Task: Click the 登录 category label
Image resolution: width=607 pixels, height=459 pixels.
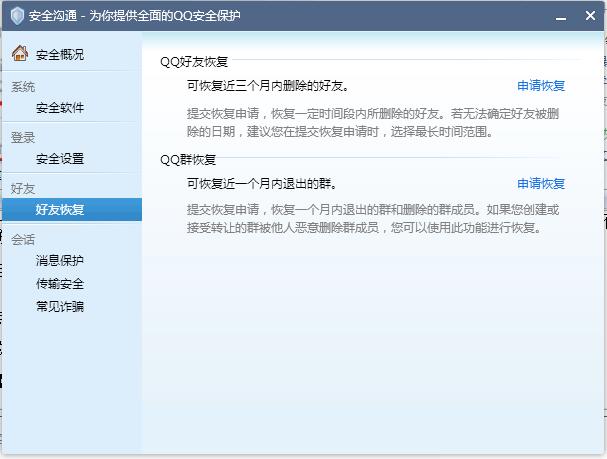Action: coord(23,137)
